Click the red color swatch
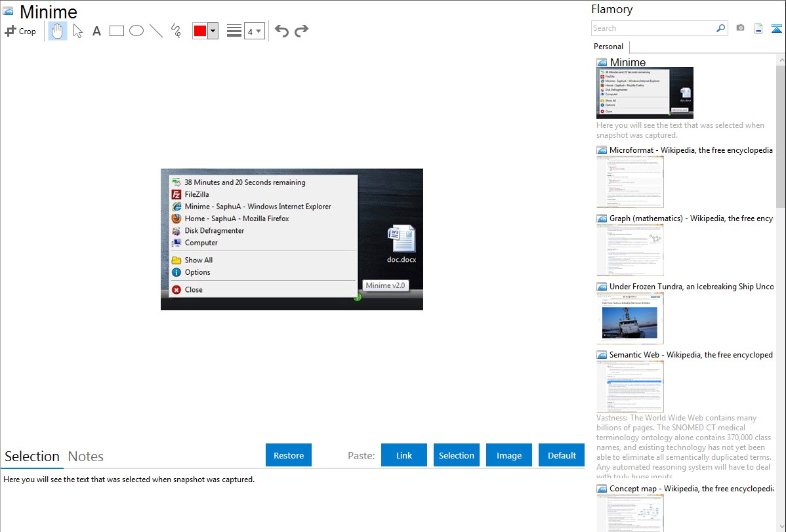The image size is (786, 532). [x=200, y=31]
